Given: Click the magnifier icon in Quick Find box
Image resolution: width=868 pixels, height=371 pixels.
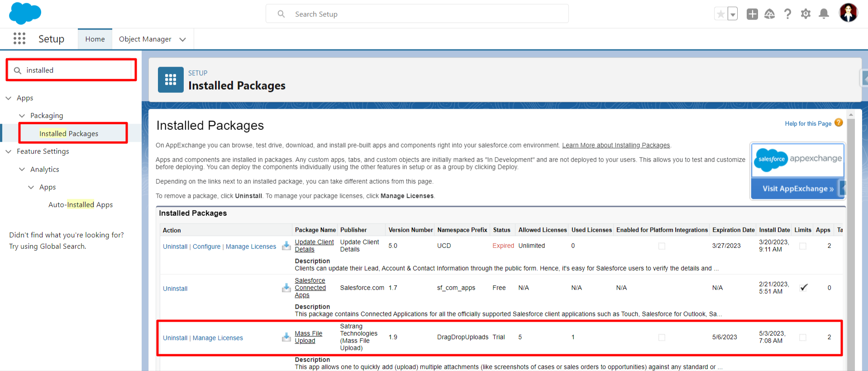Looking at the screenshot, I should [x=18, y=71].
